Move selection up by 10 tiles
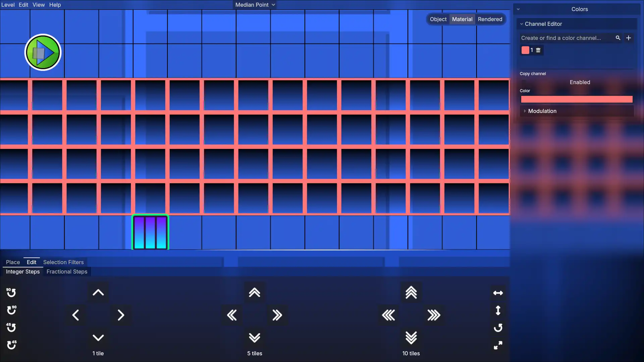This screenshot has height=362, width=644. coord(411,293)
